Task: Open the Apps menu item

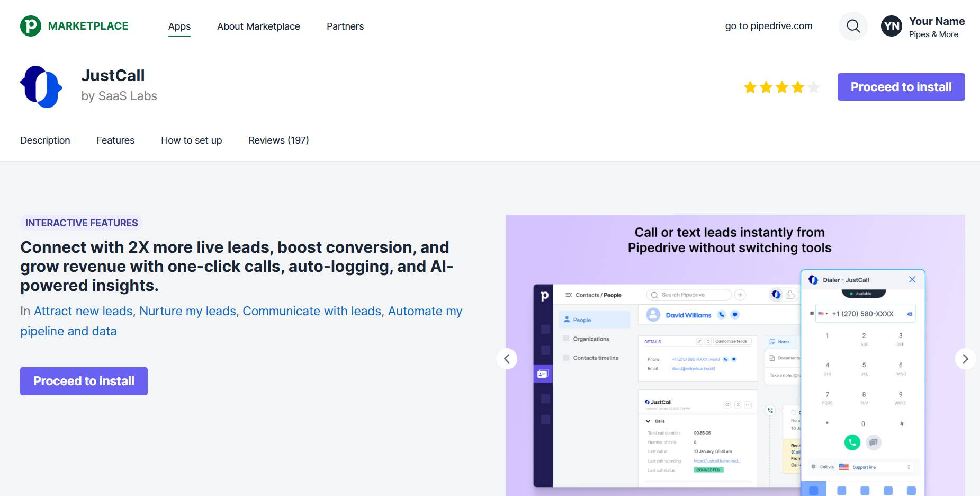Action: 179,26
